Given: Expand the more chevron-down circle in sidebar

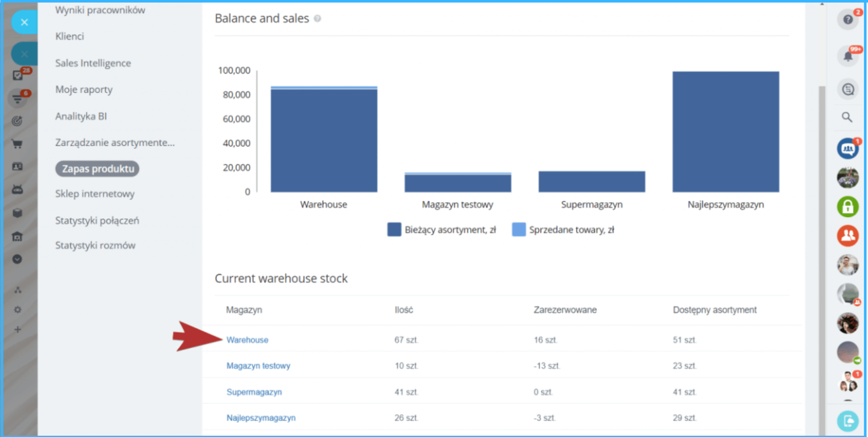Looking at the screenshot, I should pos(17,259).
